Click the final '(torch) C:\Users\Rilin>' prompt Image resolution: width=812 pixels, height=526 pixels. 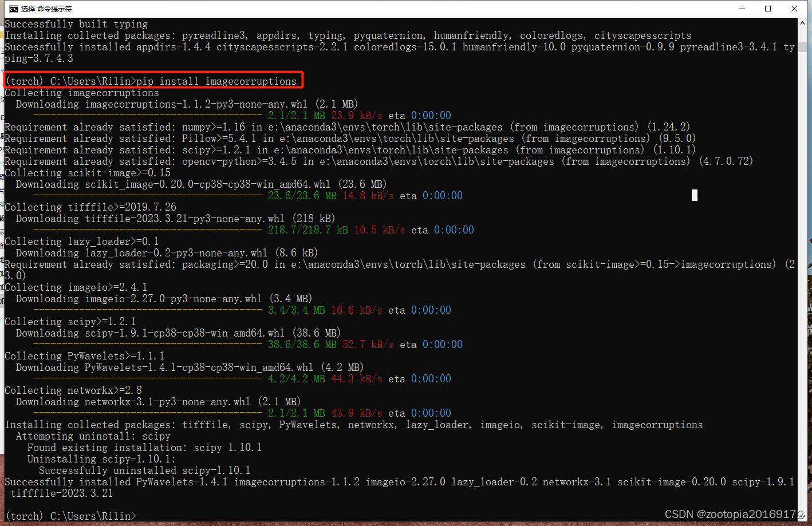point(70,516)
